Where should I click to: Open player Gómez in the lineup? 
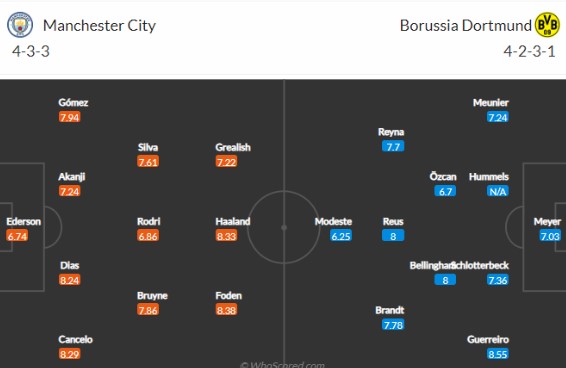pyautogui.click(x=73, y=103)
